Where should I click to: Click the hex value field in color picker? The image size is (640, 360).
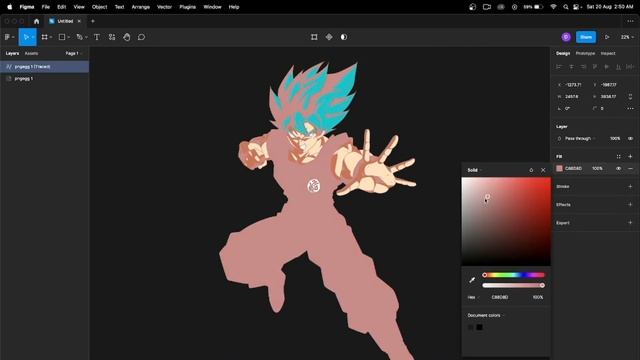click(500, 298)
